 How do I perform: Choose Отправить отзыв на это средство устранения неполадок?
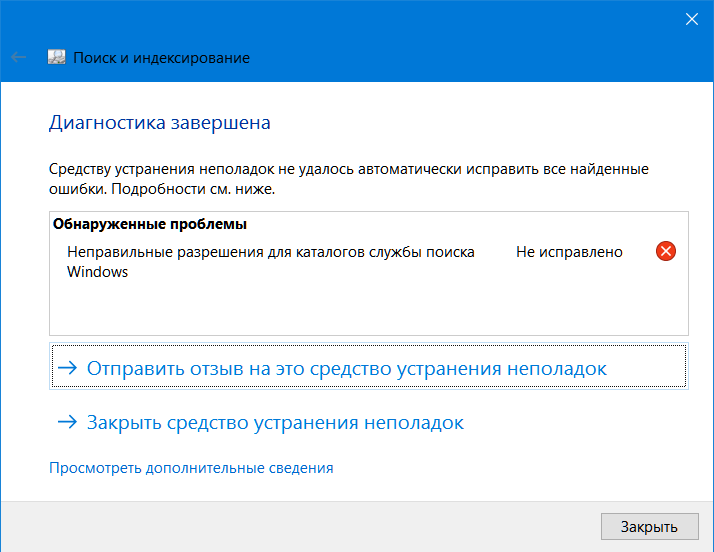coord(346,368)
